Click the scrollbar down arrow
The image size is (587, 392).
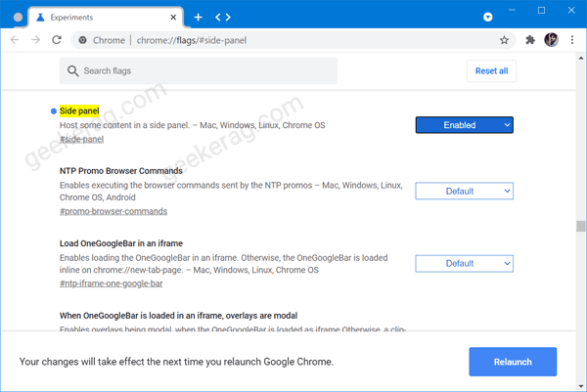580,386
